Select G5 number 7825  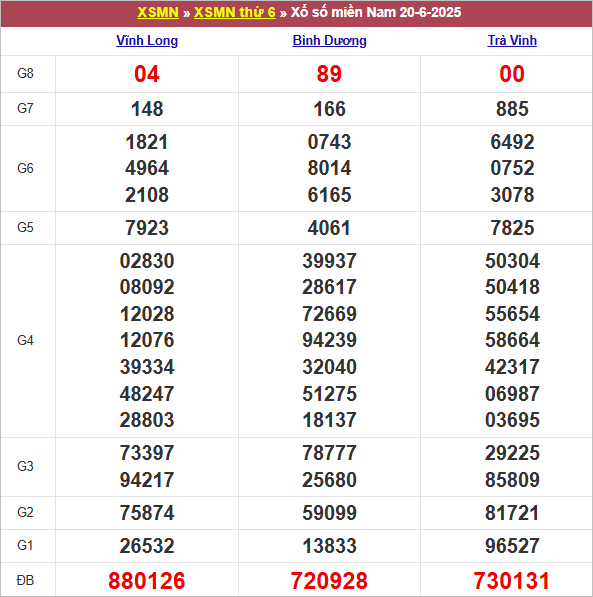(512, 228)
